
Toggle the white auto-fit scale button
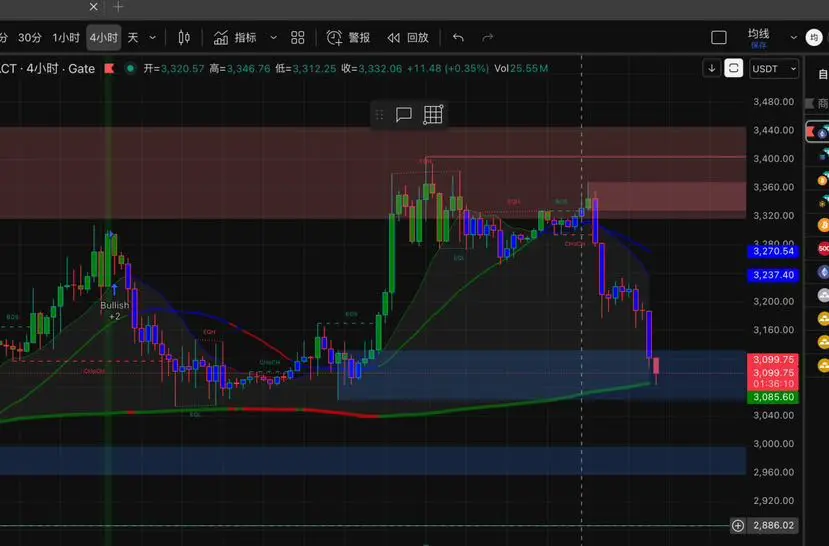tap(733, 68)
